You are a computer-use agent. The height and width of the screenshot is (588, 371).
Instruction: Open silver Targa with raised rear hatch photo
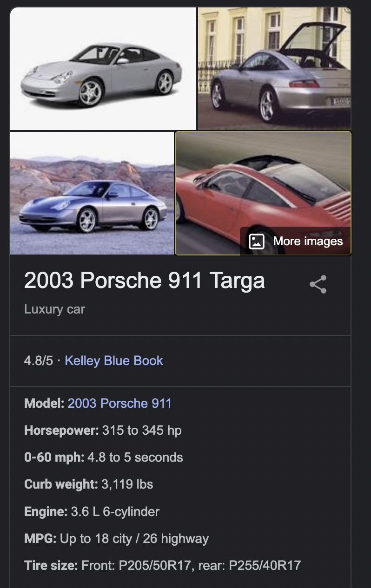coord(274,69)
